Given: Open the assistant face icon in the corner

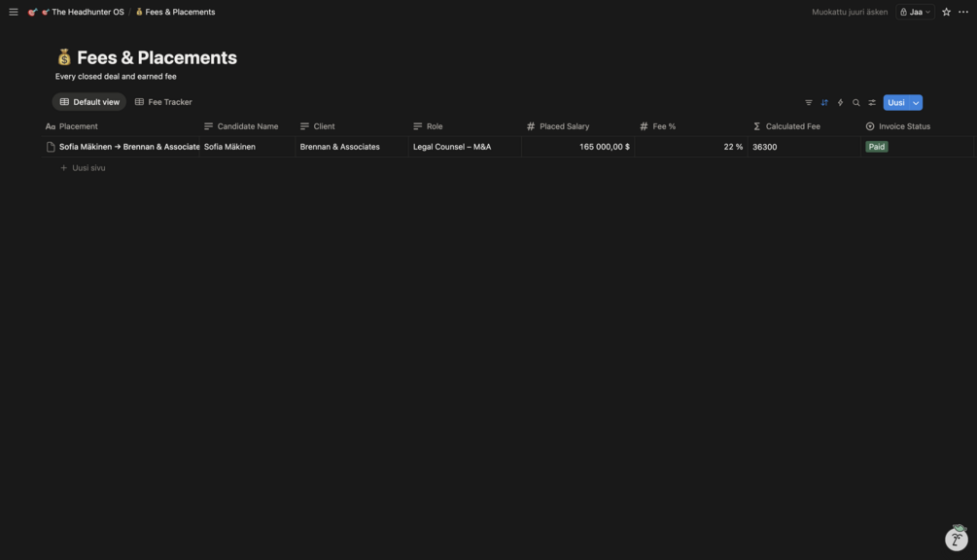Looking at the screenshot, I should (x=957, y=539).
